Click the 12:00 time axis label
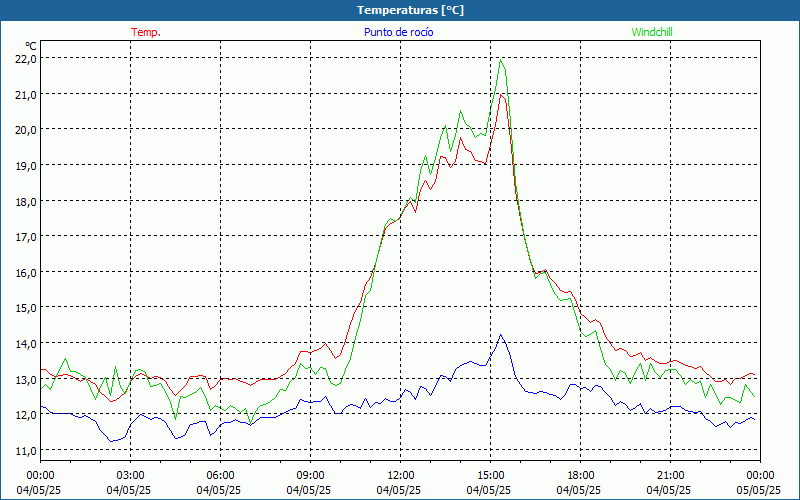The image size is (800, 500). point(401,475)
